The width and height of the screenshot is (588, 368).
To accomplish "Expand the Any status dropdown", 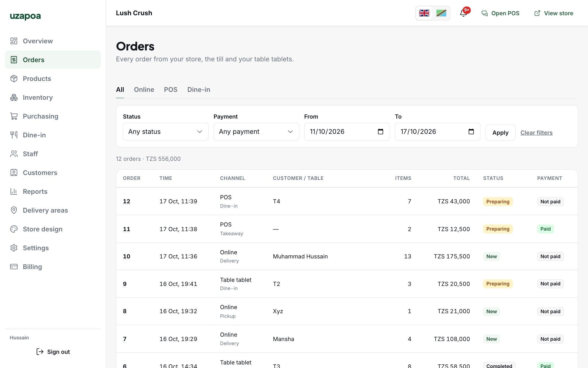I will click(x=166, y=132).
